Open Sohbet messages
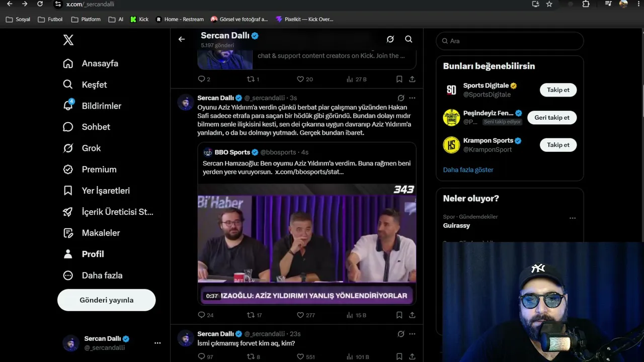The width and height of the screenshot is (644, 362). click(87, 127)
